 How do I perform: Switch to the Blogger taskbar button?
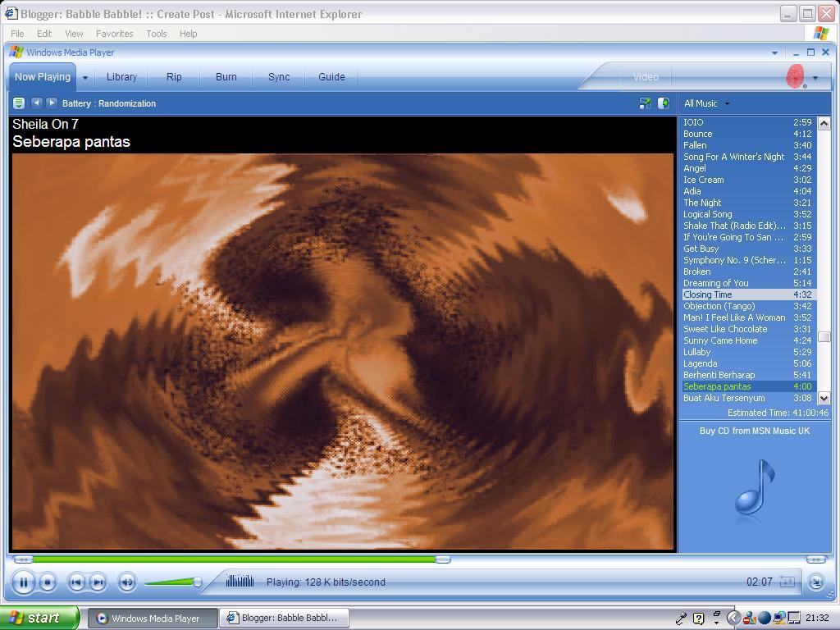pyautogui.click(x=285, y=619)
